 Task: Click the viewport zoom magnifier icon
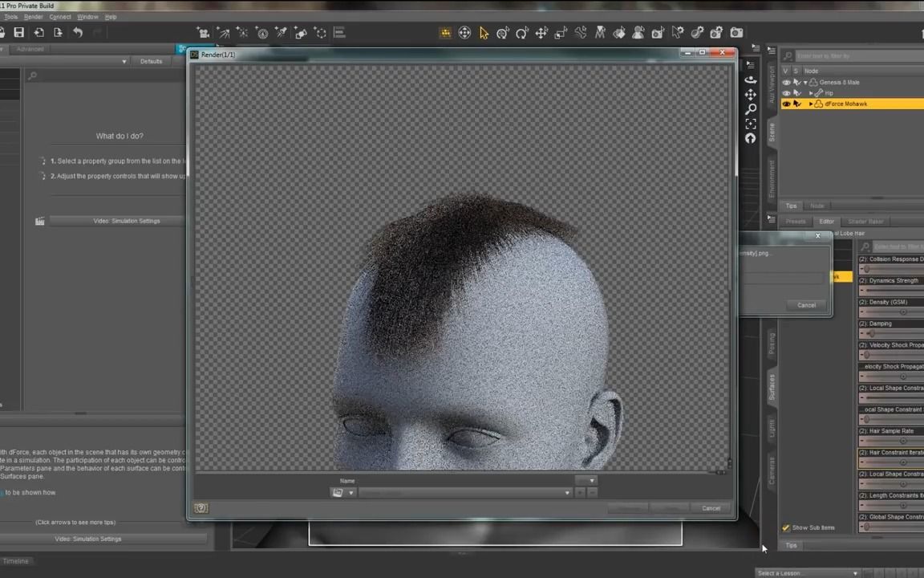750,109
